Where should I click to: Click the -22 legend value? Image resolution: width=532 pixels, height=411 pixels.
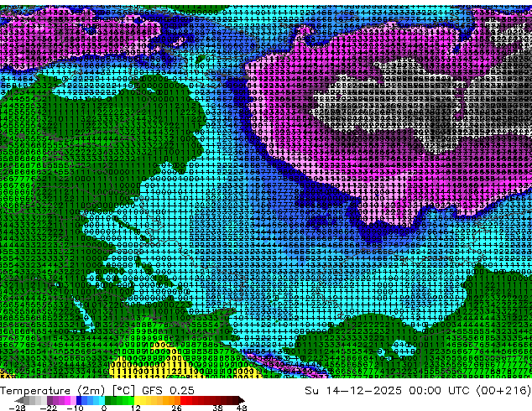pos(48,408)
